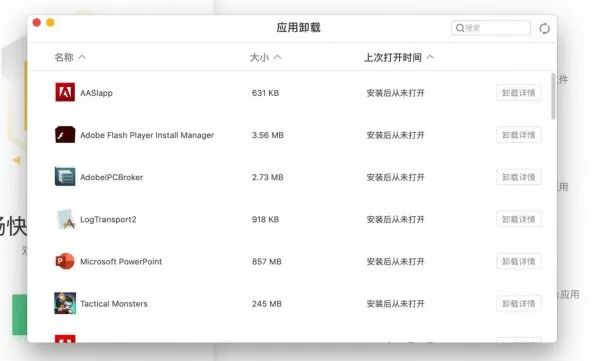
Task: Click the refresh icon beside the search box
Action: [x=544, y=28]
